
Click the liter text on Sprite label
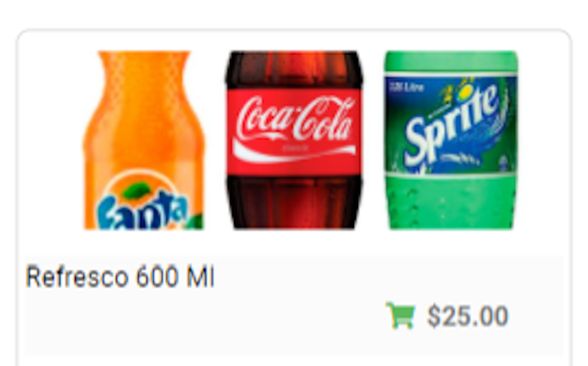(407, 88)
